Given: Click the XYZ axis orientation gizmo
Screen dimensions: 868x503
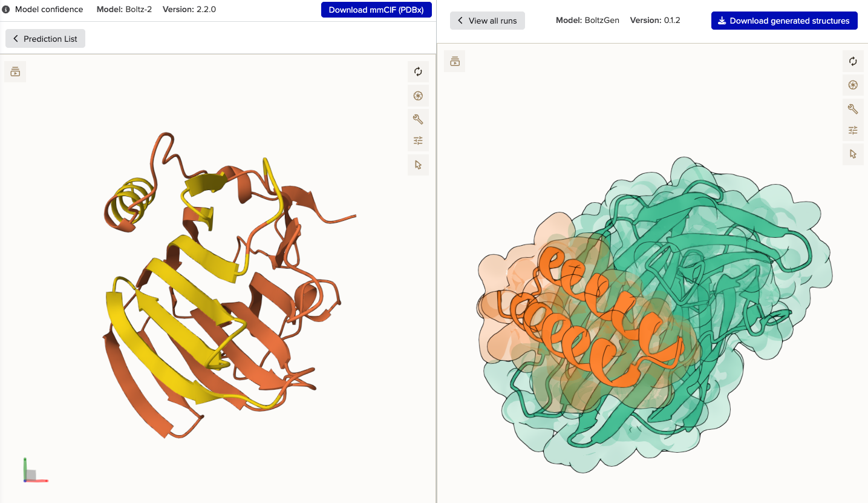Looking at the screenshot, I should pos(32,473).
